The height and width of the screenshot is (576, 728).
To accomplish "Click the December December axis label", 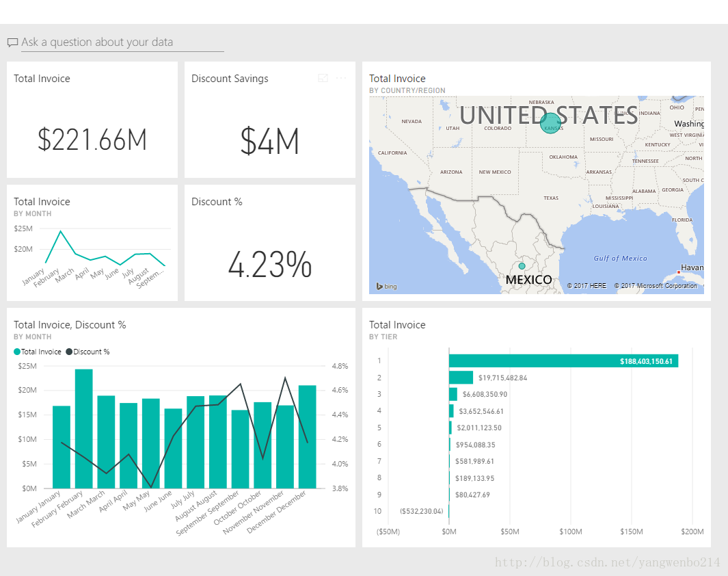I will click(276, 512).
